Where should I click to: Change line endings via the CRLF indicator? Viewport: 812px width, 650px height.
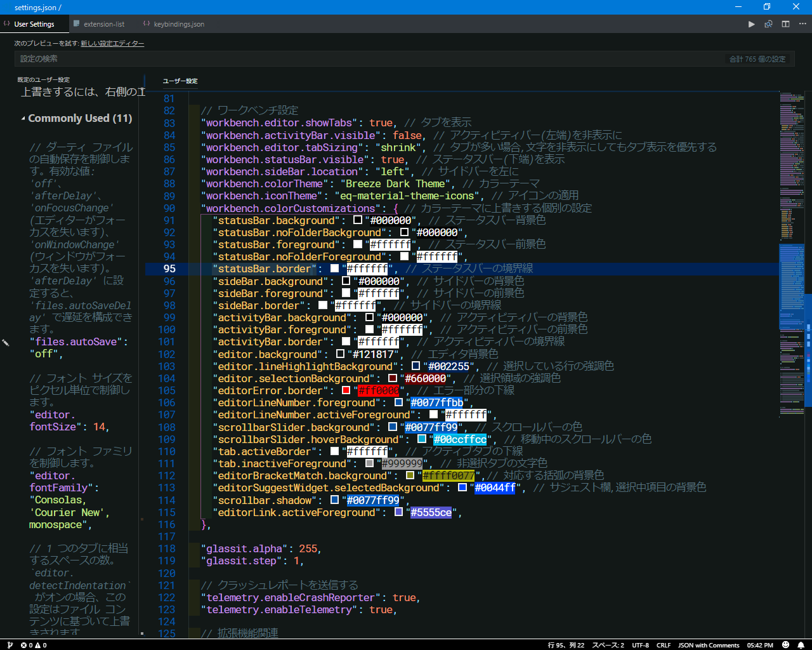tap(663, 644)
